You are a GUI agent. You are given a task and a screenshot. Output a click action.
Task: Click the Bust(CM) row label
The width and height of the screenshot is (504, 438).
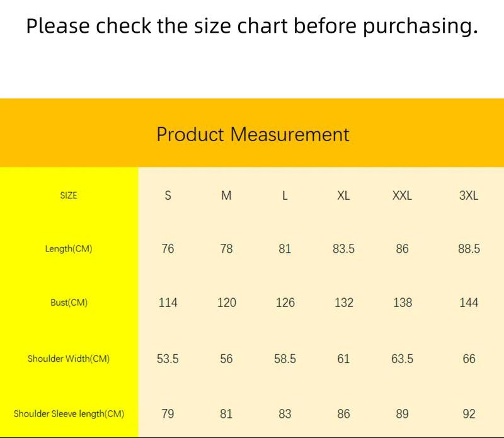pyautogui.click(x=69, y=303)
